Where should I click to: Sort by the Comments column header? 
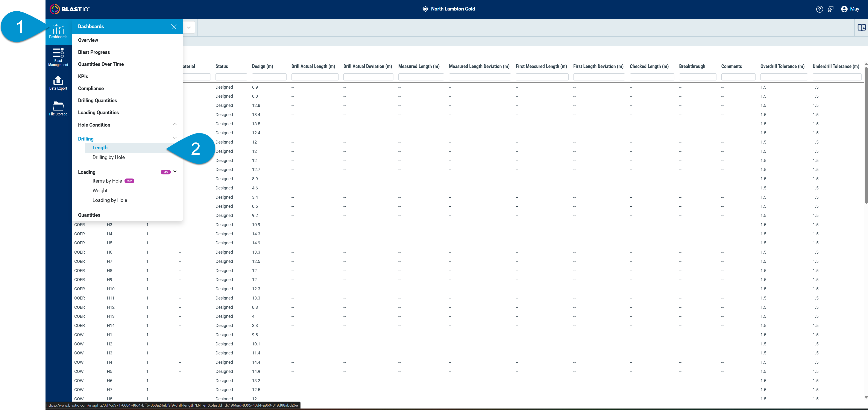[x=731, y=66]
